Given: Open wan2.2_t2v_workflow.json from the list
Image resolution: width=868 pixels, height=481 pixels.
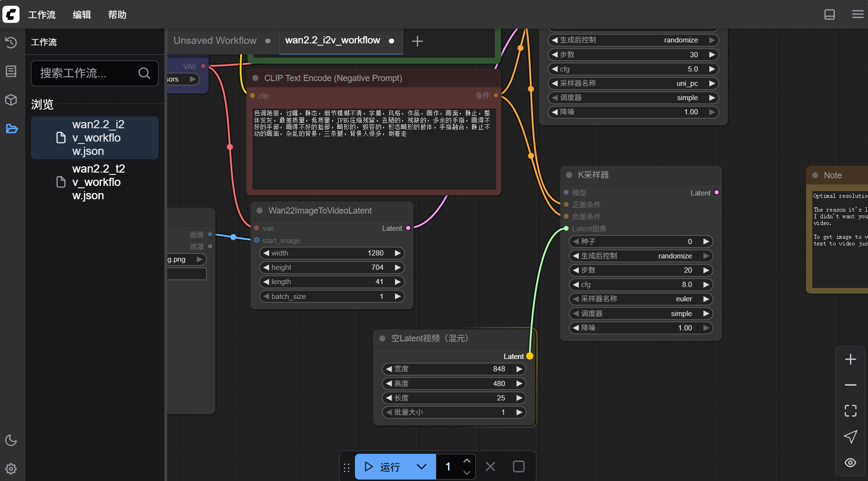Looking at the screenshot, I should (95, 182).
